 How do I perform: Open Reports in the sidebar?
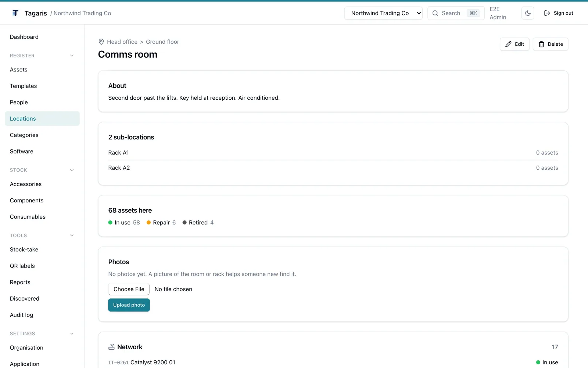click(42, 282)
